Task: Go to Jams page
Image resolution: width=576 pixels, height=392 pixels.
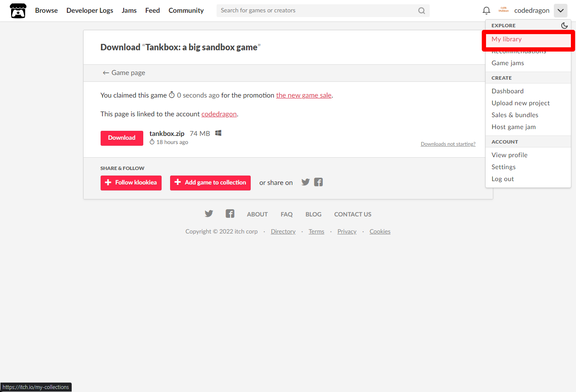Action: pyautogui.click(x=129, y=11)
